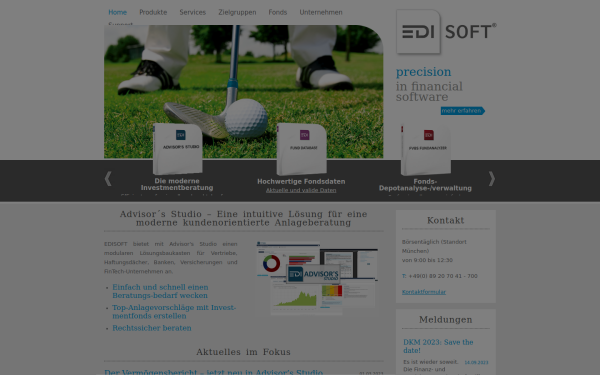Click the EDISOFT logo
The image size is (600, 375).
coord(446,32)
